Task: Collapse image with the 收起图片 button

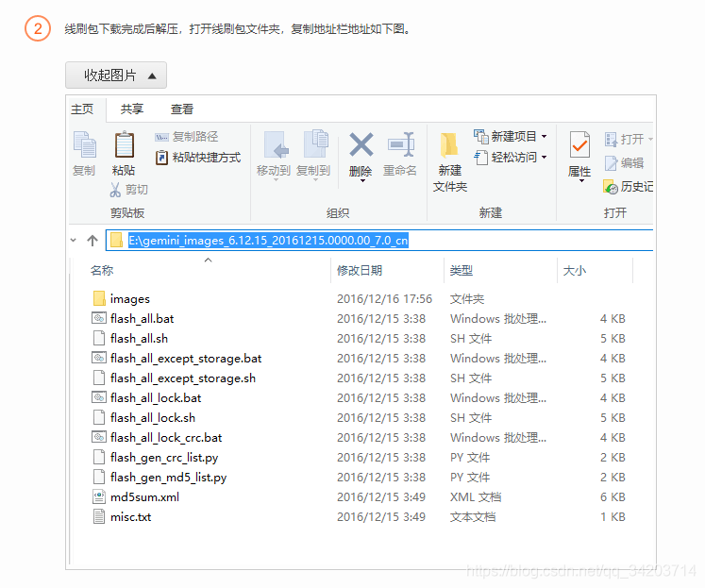Action: pos(116,76)
